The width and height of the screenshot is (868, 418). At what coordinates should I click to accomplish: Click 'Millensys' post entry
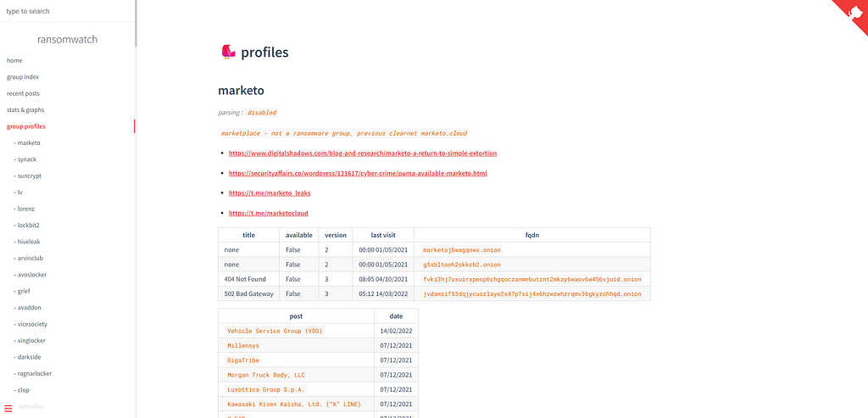(x=243, y=345)
